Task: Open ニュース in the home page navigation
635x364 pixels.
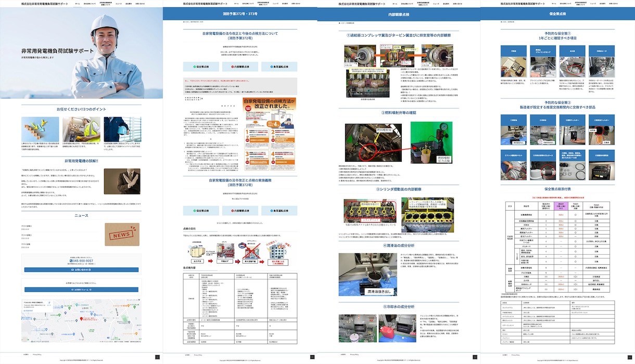Action: point(119,3)
